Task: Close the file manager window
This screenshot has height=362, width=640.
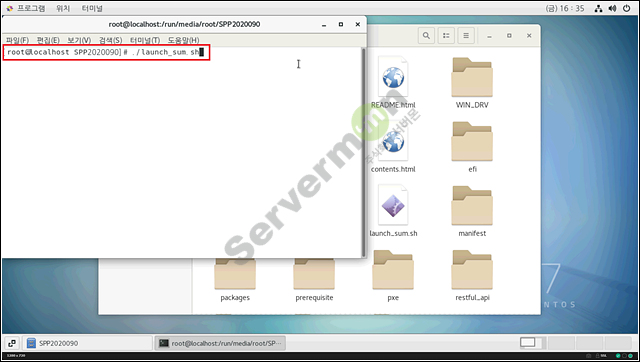Action: coord(529,36)
